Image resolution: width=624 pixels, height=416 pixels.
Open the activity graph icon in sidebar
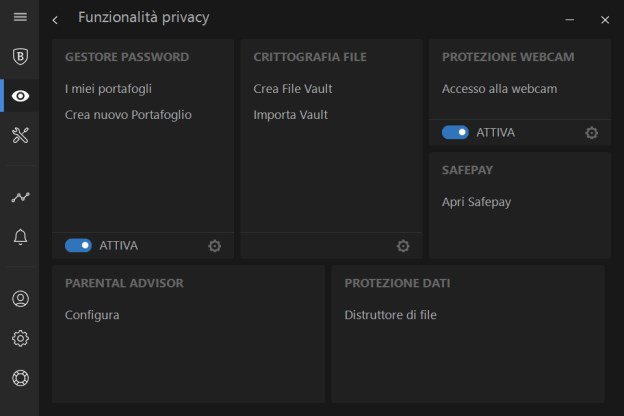[20, 197]
